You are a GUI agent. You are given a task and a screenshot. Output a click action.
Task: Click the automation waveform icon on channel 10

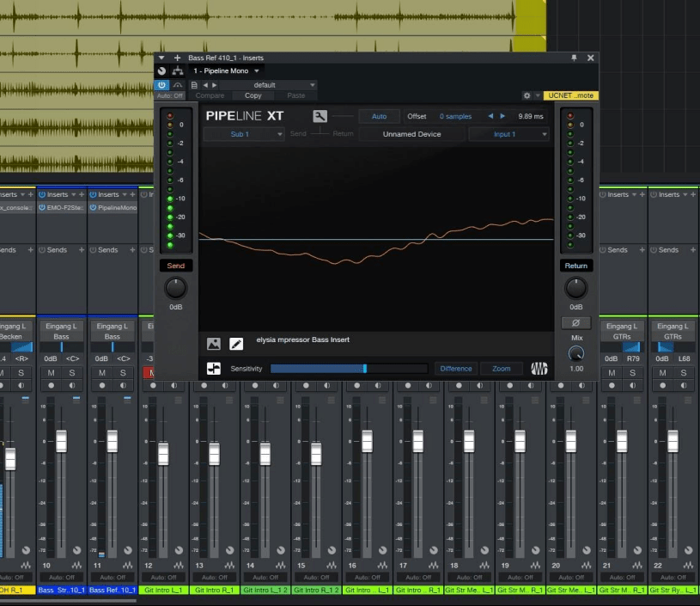click(x=76, y=566)
